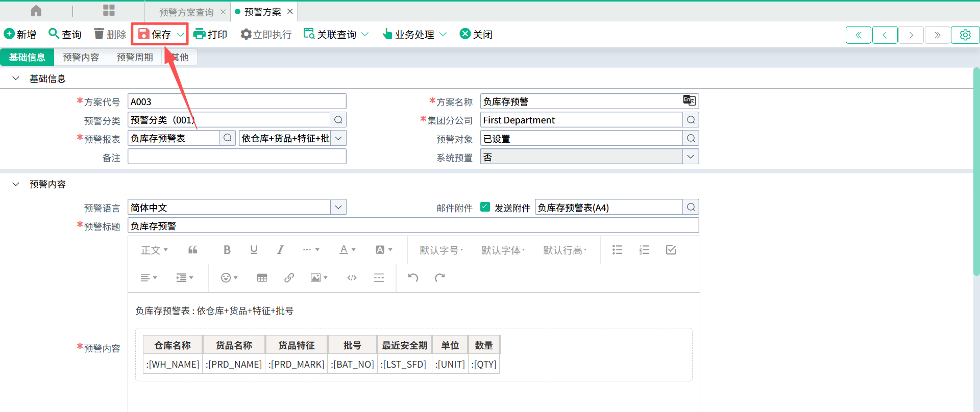This screenshot has height=412, width=980.
Task: Switch to the 预警周期 tab
Action: pos(135,57)
